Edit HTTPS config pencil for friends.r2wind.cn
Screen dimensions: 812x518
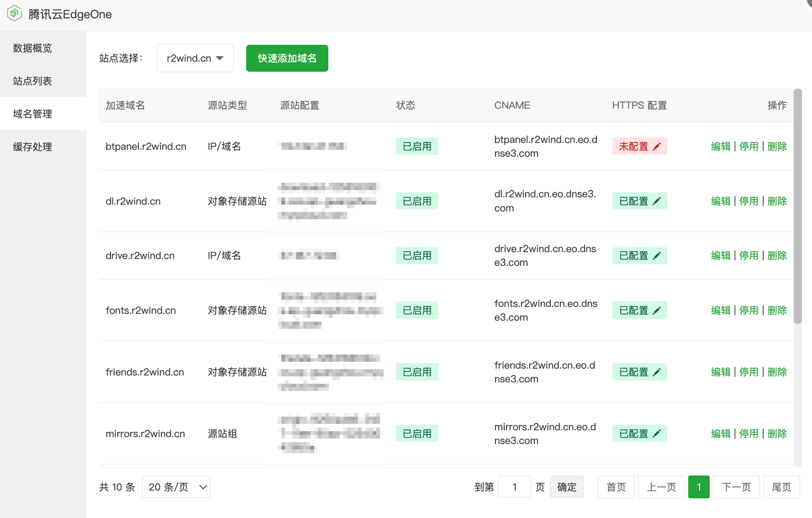[658, 372]
